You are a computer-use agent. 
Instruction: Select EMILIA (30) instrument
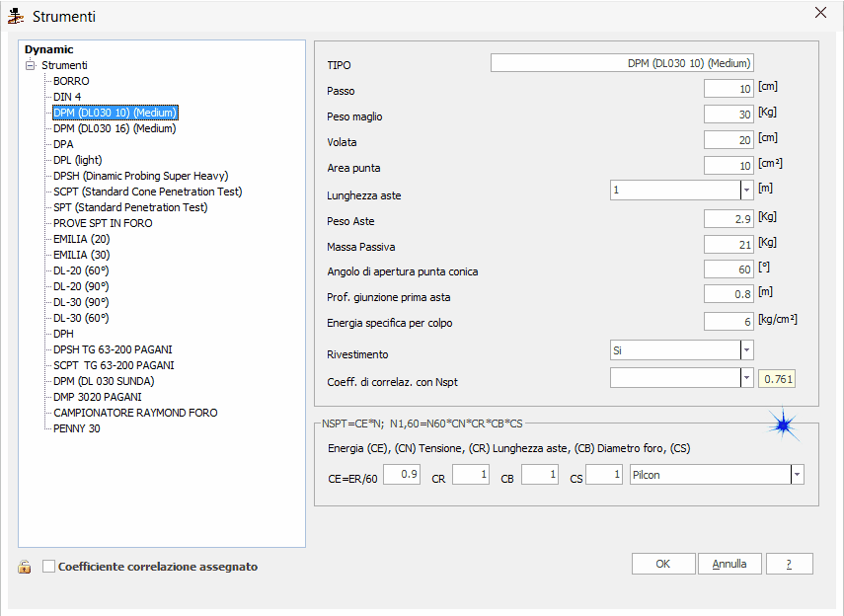click(x=82, y=255)
